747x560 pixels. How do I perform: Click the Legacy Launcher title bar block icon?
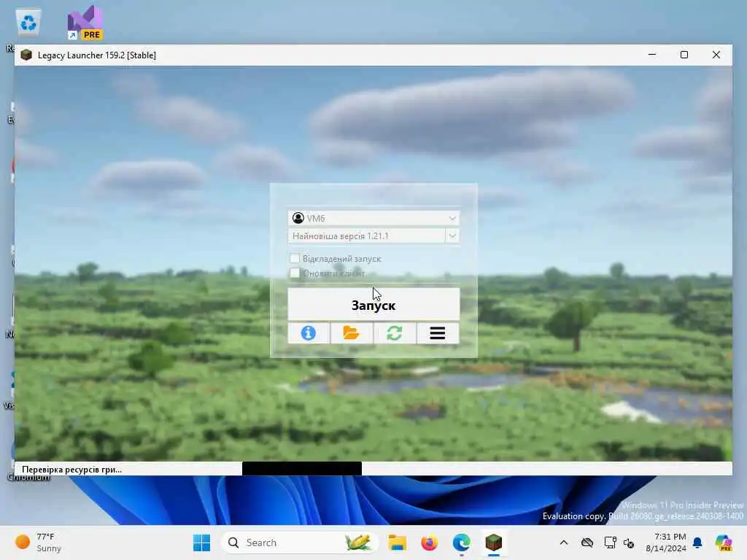26,55
